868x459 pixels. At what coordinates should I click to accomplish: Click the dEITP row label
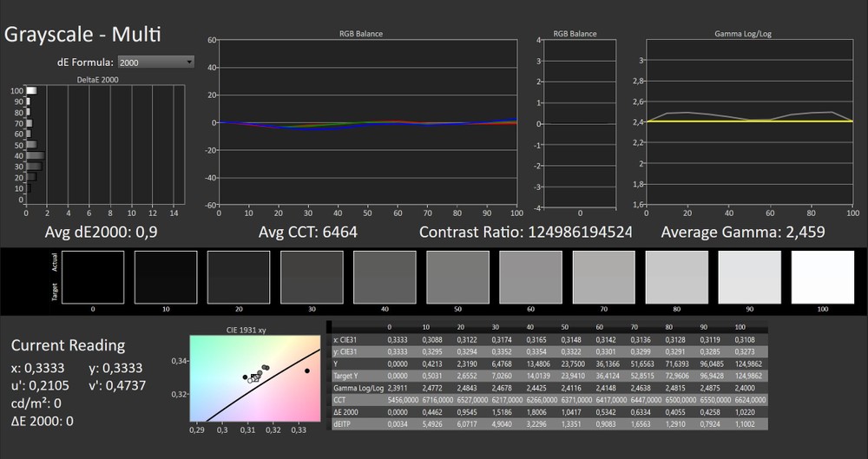point(342,423)
